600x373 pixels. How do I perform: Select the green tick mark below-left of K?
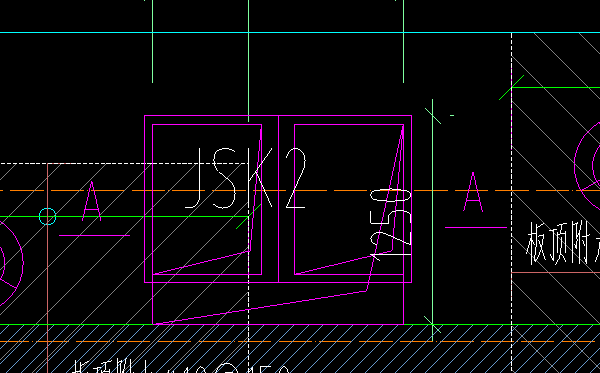pyautogui.click(x=248, y=217)
